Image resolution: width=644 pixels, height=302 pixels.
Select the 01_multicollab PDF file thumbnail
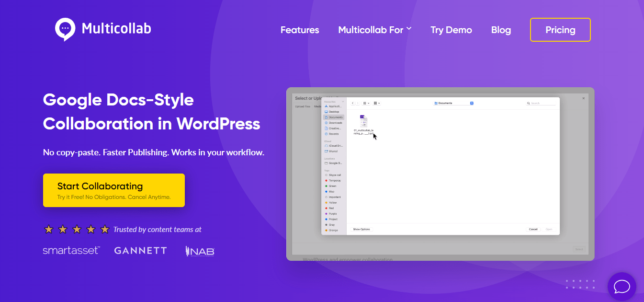point(363,121)
